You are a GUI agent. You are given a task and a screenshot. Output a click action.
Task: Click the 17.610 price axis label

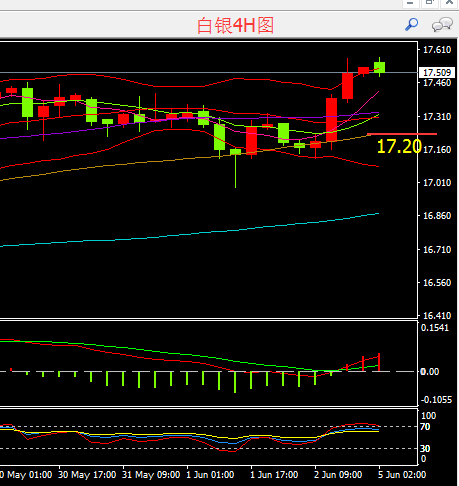pos(437,50)
